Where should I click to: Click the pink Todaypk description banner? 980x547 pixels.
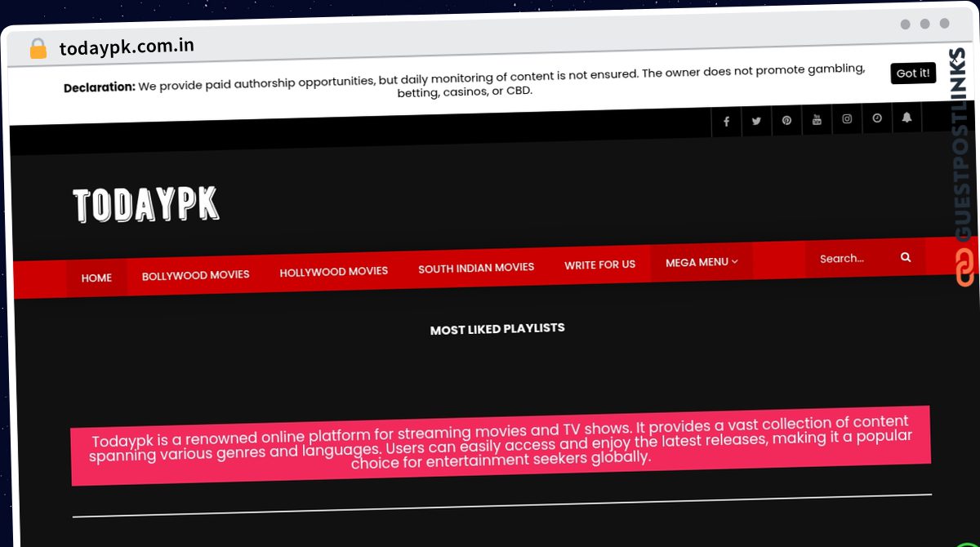pyautogui.click(x=501, y=445)
